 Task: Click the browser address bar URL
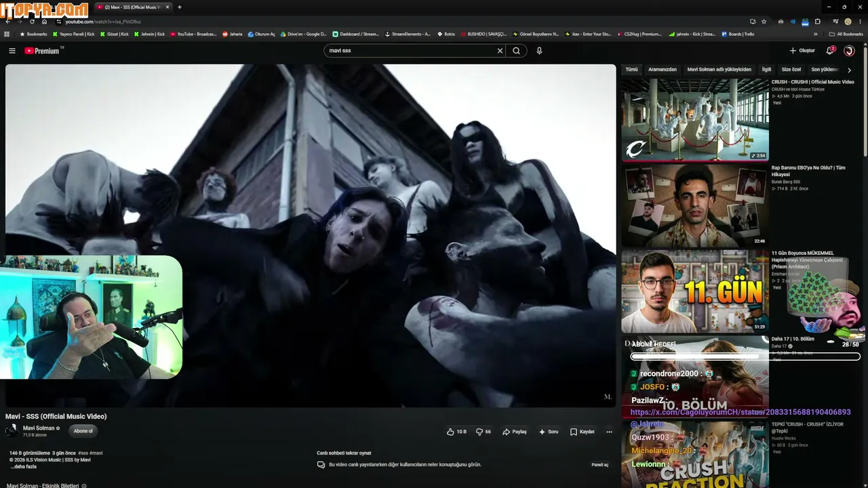[103, 22]
